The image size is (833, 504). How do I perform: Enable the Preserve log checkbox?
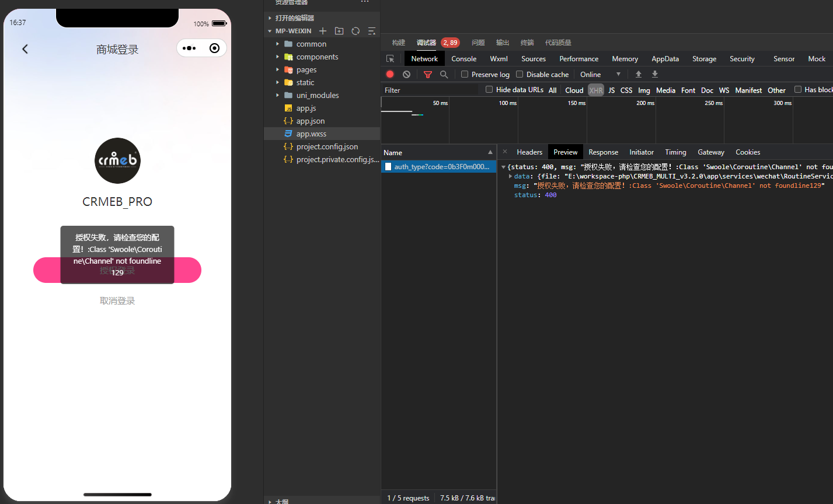tap(465, 74)
